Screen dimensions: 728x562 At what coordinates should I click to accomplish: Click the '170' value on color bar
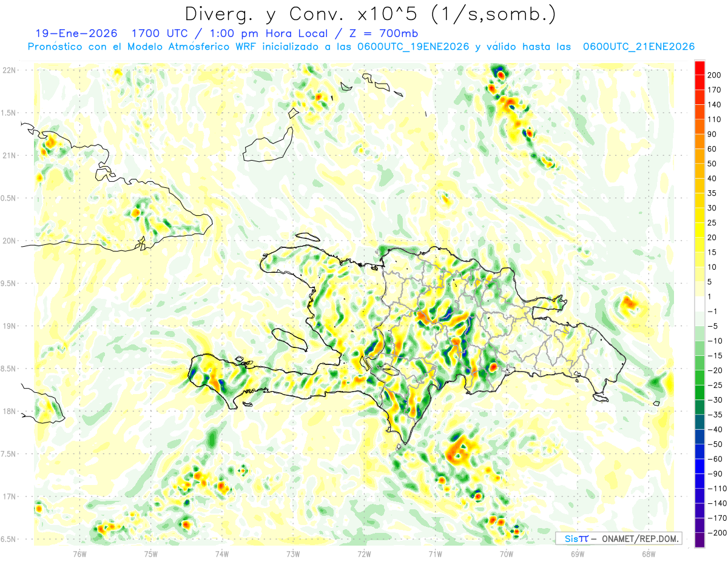[x=714, y=90]
